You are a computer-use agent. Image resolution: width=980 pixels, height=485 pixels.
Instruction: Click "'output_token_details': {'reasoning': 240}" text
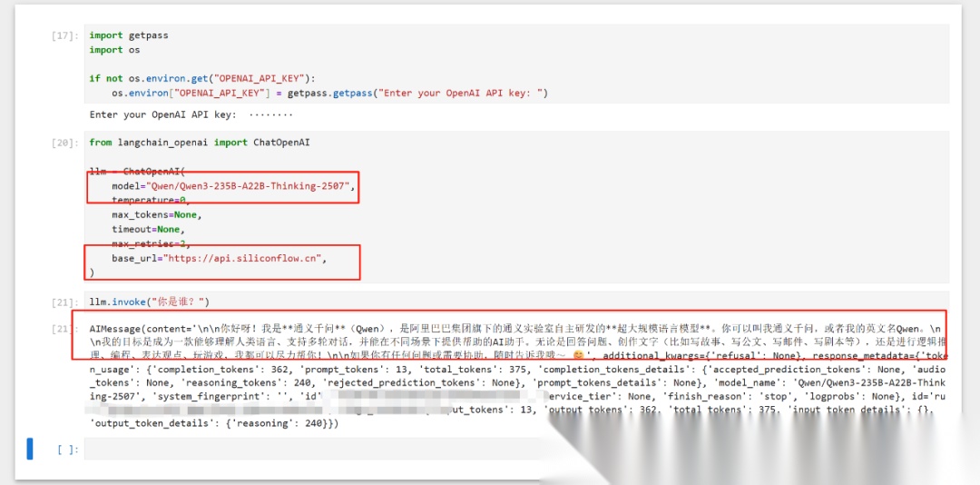pyautogui.click(x=211, y=423)
